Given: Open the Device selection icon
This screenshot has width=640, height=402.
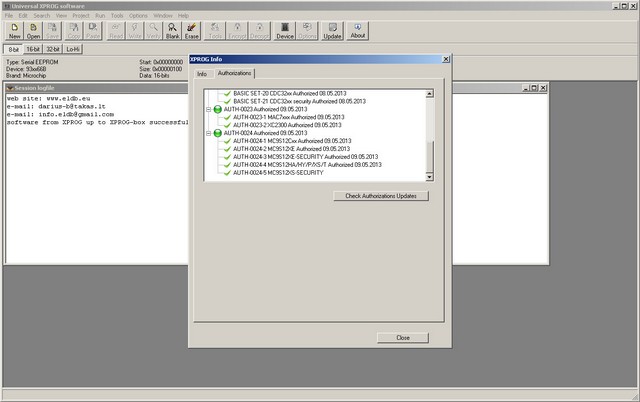Looking at the screenshot, I should tap(285, 31).
